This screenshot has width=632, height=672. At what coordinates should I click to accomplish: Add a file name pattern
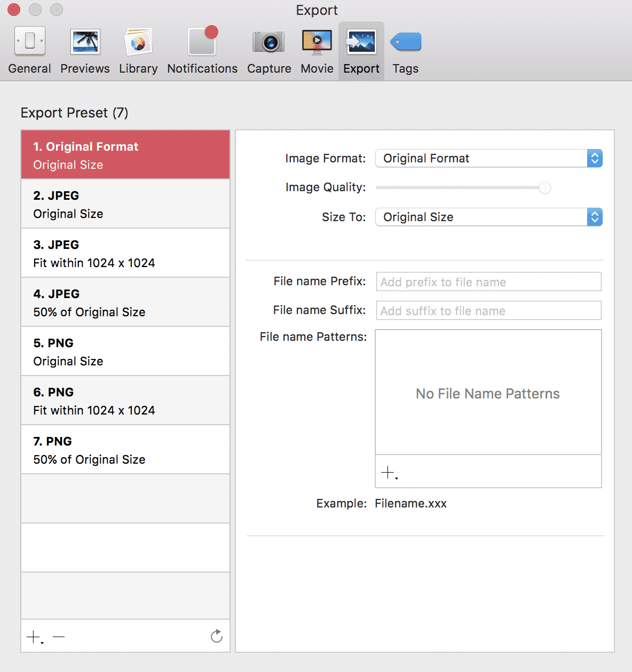click(389, 472)
